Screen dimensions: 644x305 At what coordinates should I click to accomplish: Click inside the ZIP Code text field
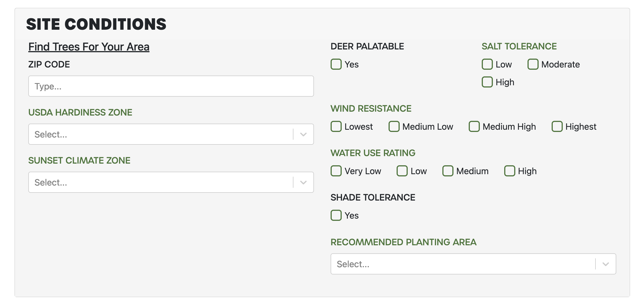click(171, 86)
